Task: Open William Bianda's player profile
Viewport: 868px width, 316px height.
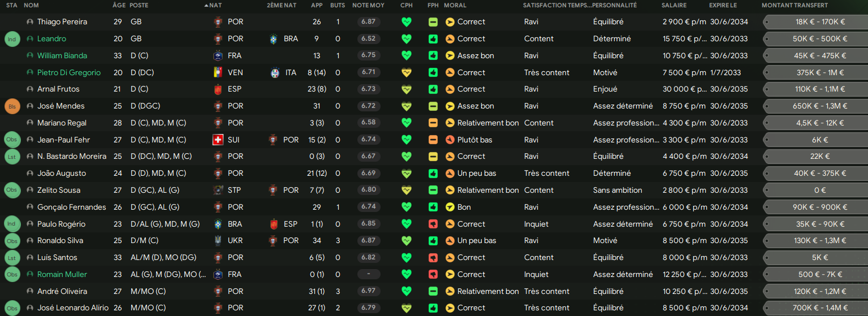Action: (62, 56)
